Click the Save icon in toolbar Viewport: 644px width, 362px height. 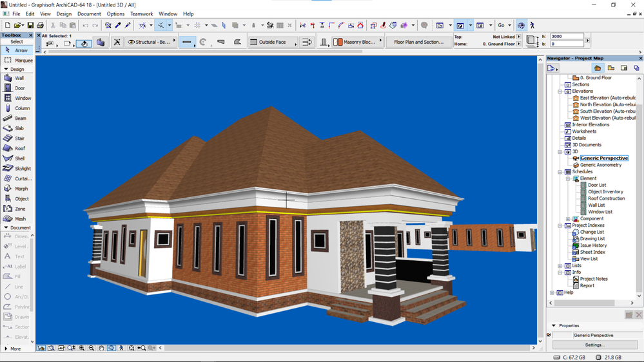(30, 26)
